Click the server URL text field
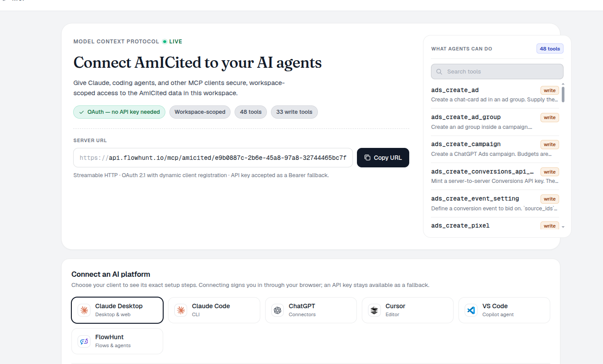Viewport: 603px width, 364px height. 213,158
